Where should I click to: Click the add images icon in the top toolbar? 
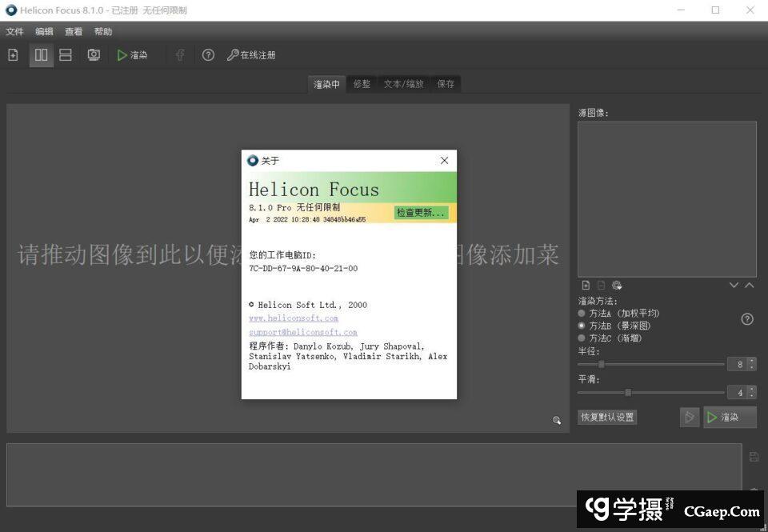coord(13,55)
